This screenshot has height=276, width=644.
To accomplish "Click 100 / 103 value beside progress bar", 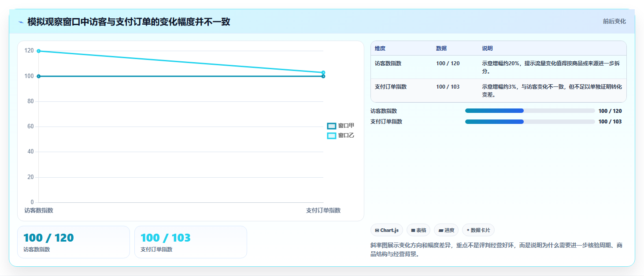I will coord(610,122).
